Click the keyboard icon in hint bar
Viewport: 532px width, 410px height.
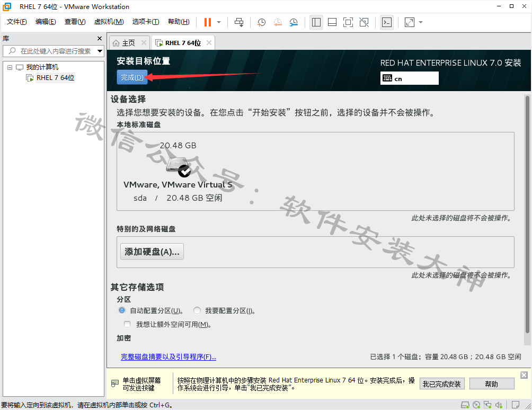(115, 384)
